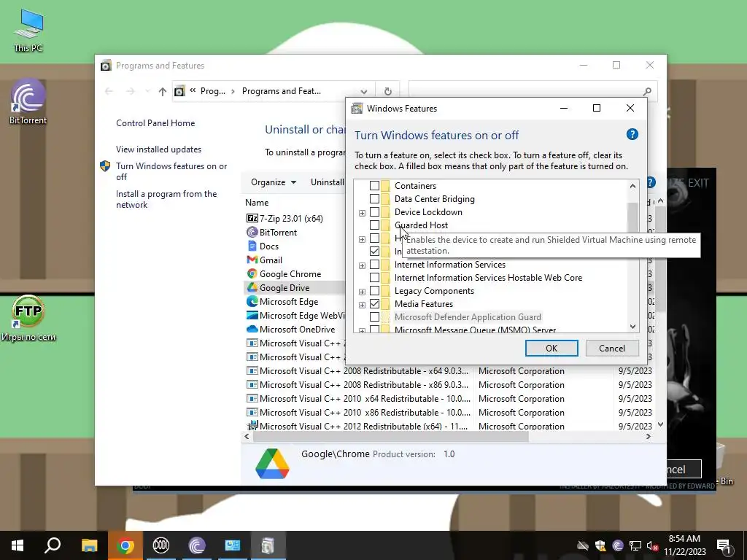Select Google Drive in the programs list
The height and width of the screenshot is (560, 747).
pos(285,287)
